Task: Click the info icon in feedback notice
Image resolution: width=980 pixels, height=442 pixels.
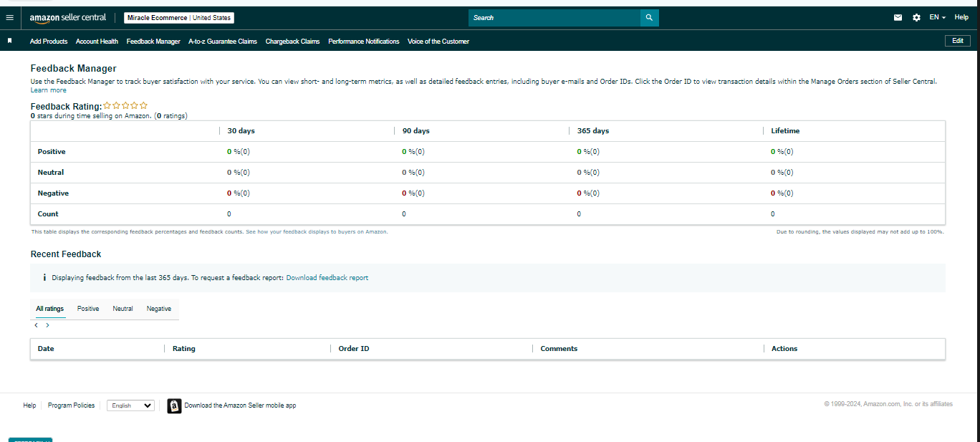Action: (44, 277)
